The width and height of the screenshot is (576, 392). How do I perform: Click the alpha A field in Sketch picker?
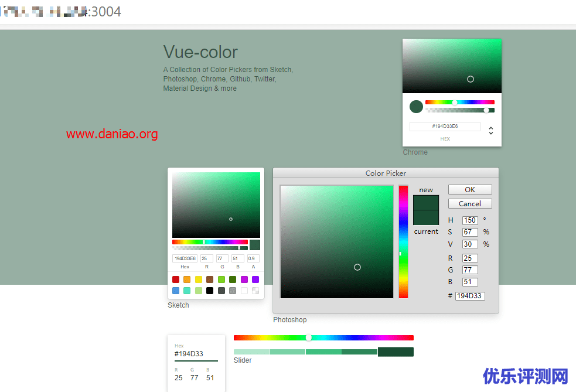(253, 258)
